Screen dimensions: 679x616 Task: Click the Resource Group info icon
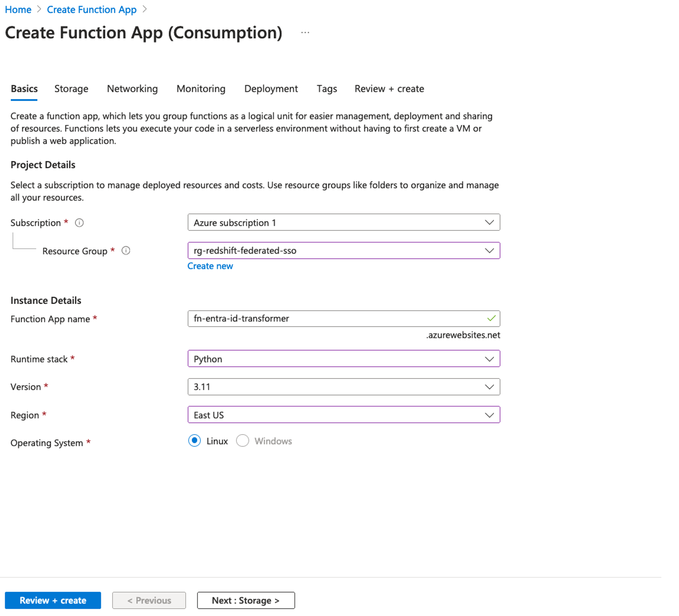(126, 251)
